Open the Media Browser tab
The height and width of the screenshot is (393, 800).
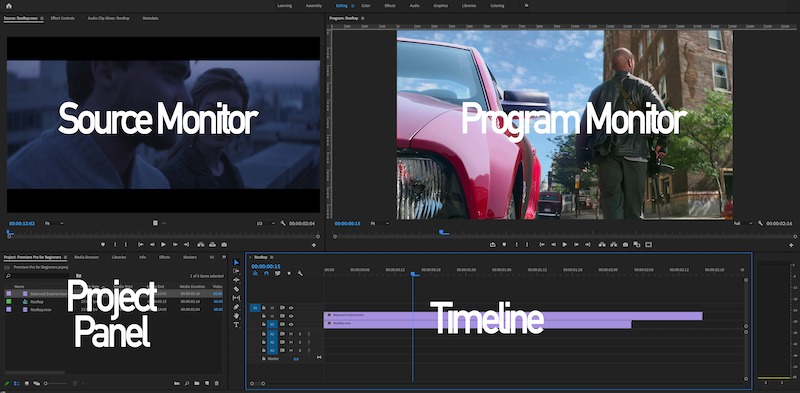pos(86,257)
